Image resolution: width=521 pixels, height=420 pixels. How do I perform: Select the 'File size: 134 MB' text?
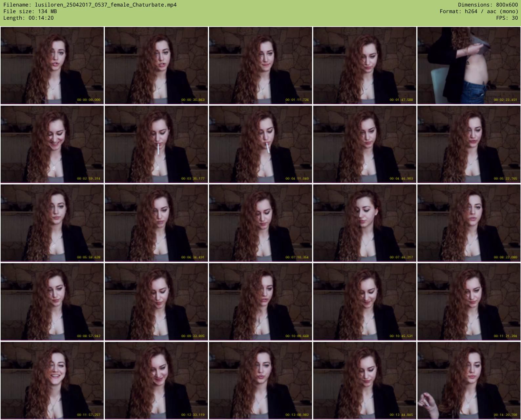30,11
